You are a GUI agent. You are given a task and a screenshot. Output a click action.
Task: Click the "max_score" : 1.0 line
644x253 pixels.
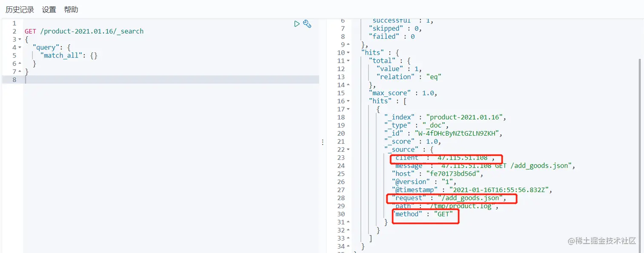(x=403, y=93)
